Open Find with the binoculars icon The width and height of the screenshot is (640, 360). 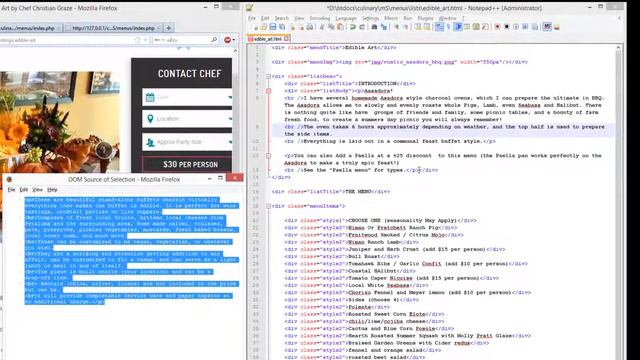374,27
